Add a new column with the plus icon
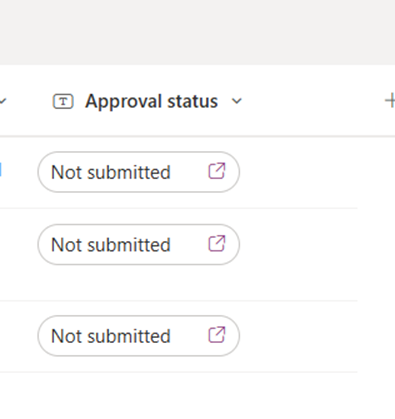This screenshot has width=395, height=419. pos(390,101)
